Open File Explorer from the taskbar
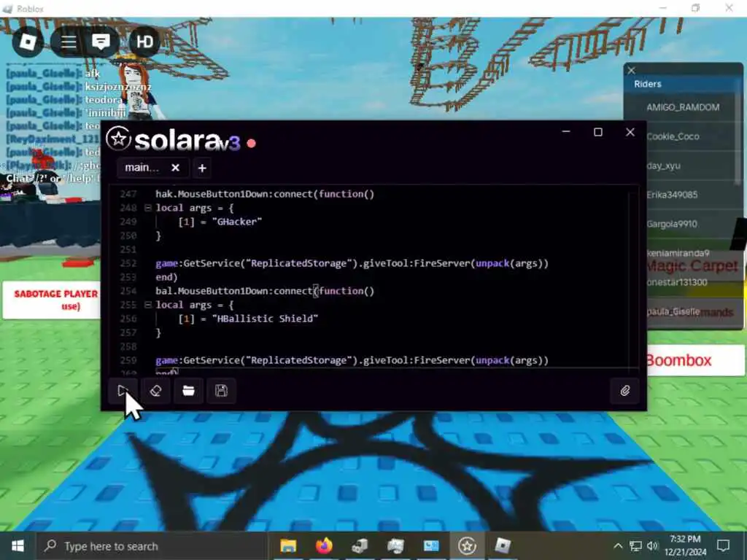Screen dimensions: 747x560 [288, 545]
